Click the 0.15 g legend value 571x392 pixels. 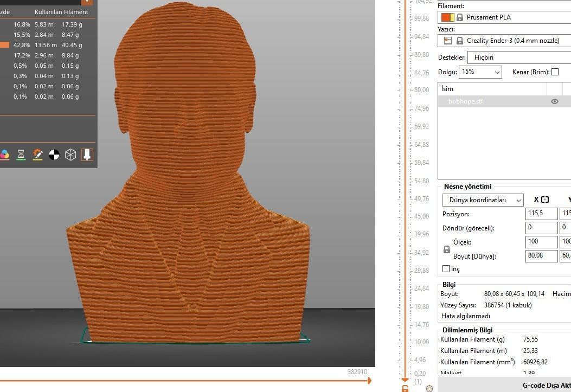(70, 66)
